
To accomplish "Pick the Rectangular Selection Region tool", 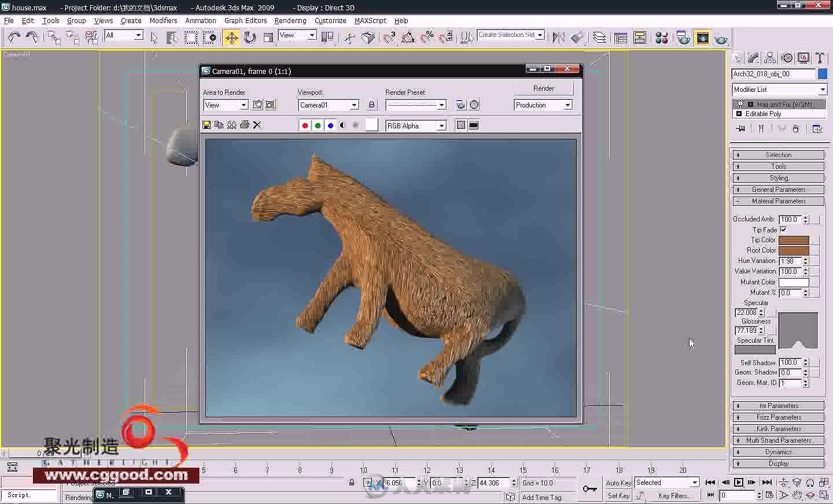I will pyautogui.click(x=191, y=38).
